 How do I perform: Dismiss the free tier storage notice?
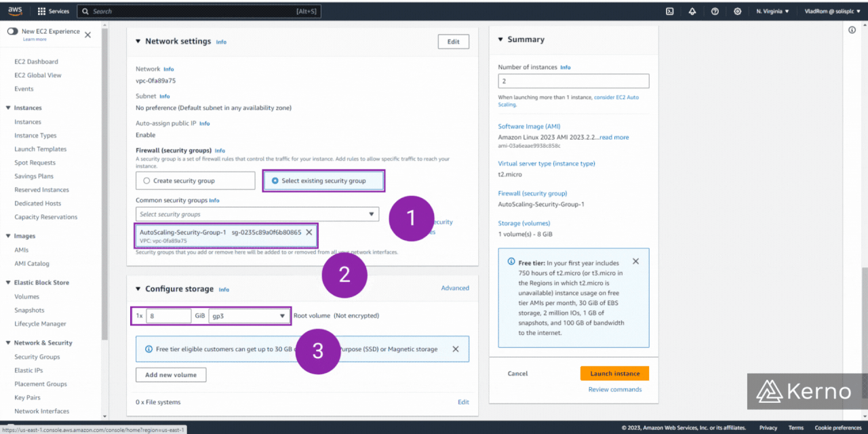(456, 349)
